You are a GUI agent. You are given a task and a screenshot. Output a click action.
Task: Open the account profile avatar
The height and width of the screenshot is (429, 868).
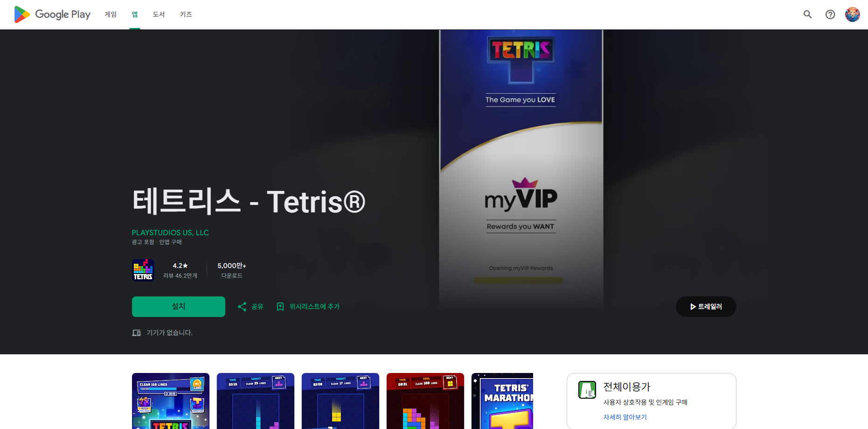pyautogui.click(x=853, y=14)
